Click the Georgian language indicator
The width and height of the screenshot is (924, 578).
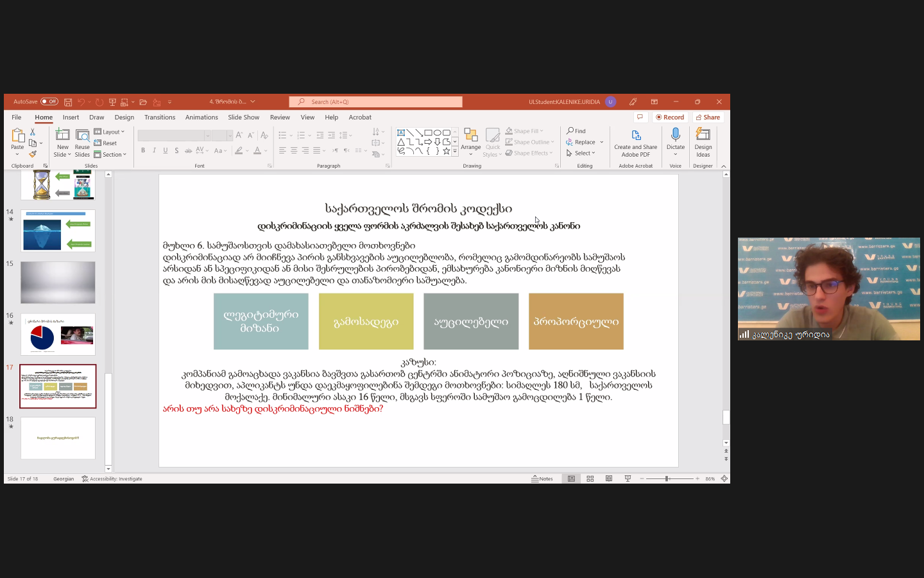[64, 478]
